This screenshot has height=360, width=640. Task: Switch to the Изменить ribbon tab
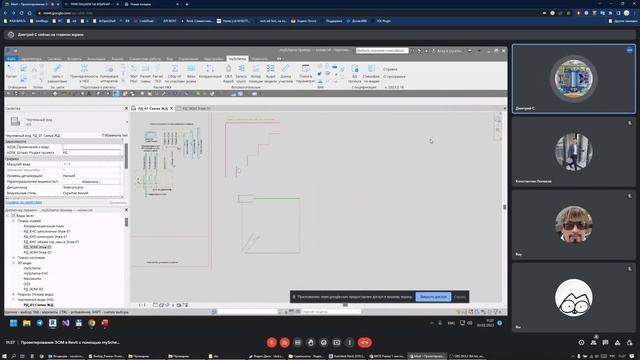coord(260,59)
